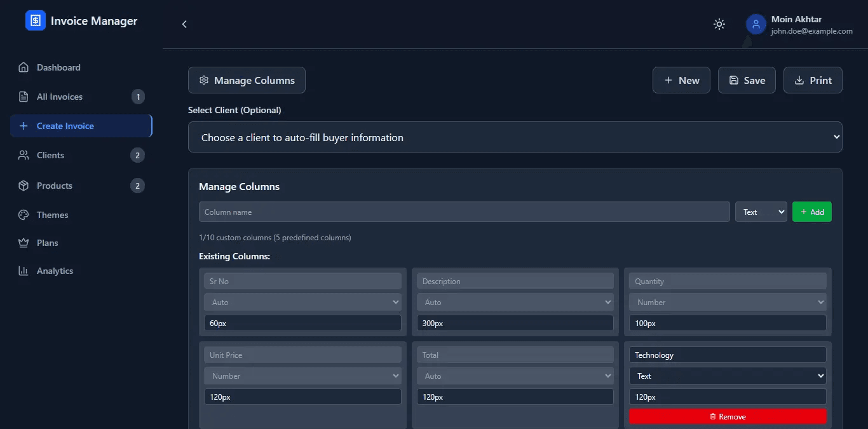
Task: Click the Plans crown icon
Action: click(x=24, y=243)
